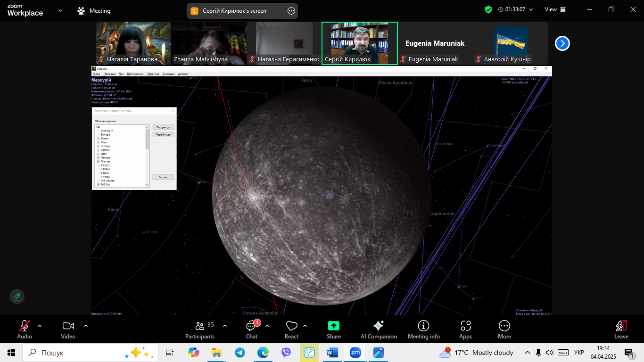The image size is (644, 362).
Task: Leave the meeting
Action: (x=621, y=326)
